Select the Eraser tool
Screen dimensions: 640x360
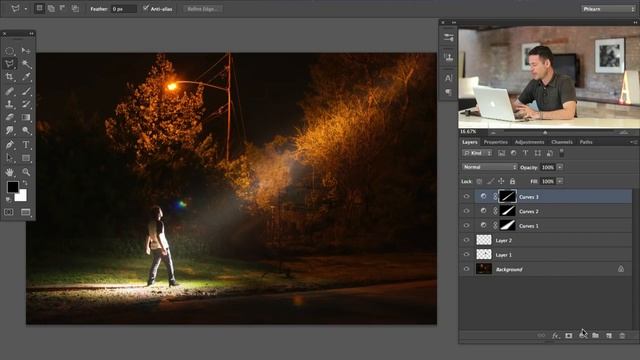point(9,117)
